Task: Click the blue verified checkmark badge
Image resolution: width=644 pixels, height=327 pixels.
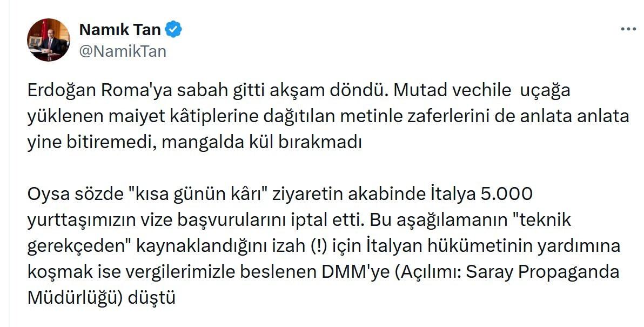Action: [173, 30]
